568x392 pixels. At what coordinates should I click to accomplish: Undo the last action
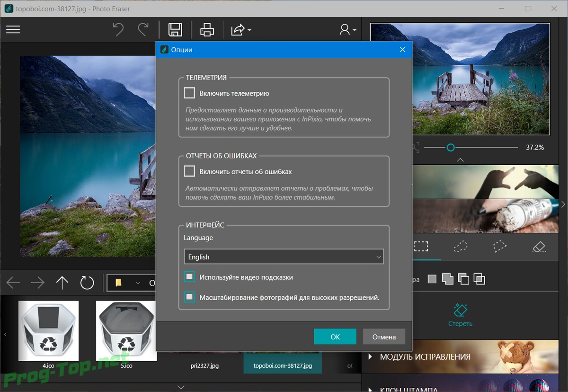coord(118,29)
